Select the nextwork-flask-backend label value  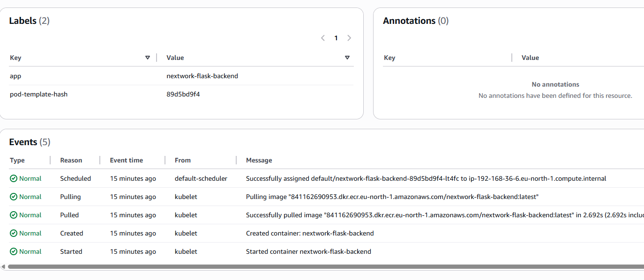(x=202, y=76)
